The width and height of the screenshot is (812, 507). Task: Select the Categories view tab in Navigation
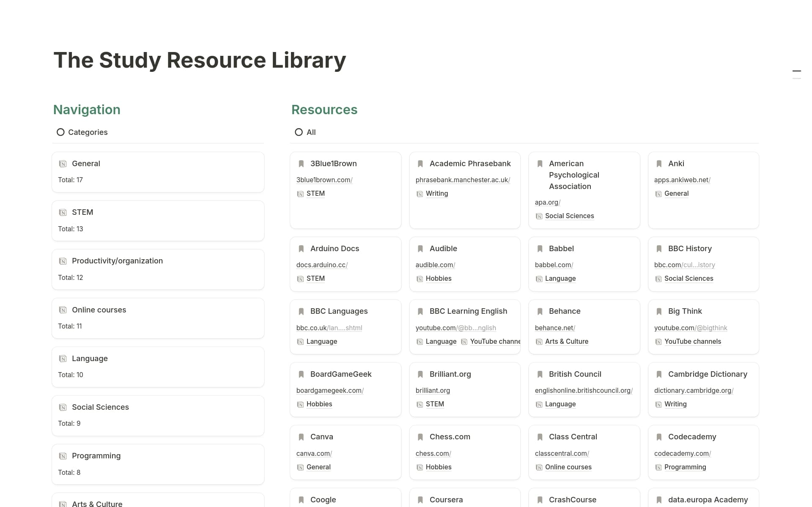[x=82, y=132]
